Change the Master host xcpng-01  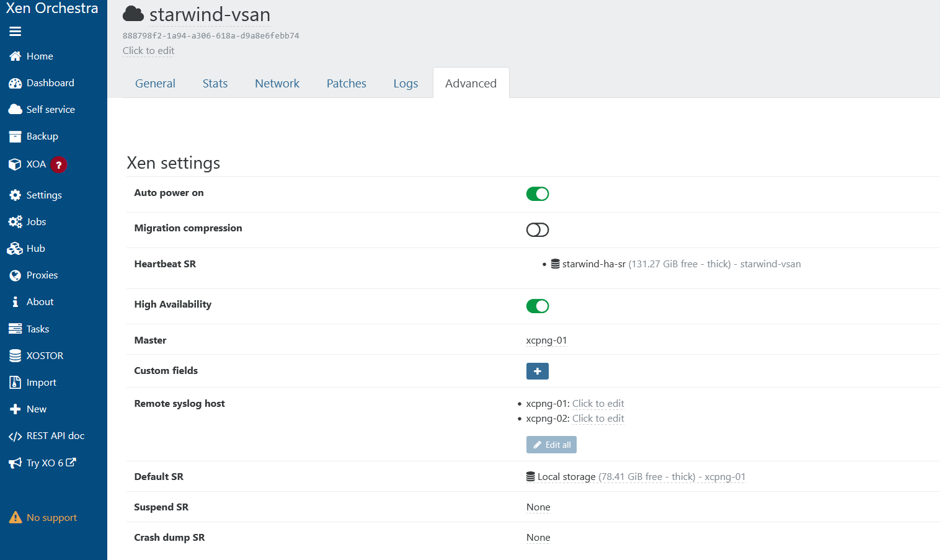(x=546, y=340)
